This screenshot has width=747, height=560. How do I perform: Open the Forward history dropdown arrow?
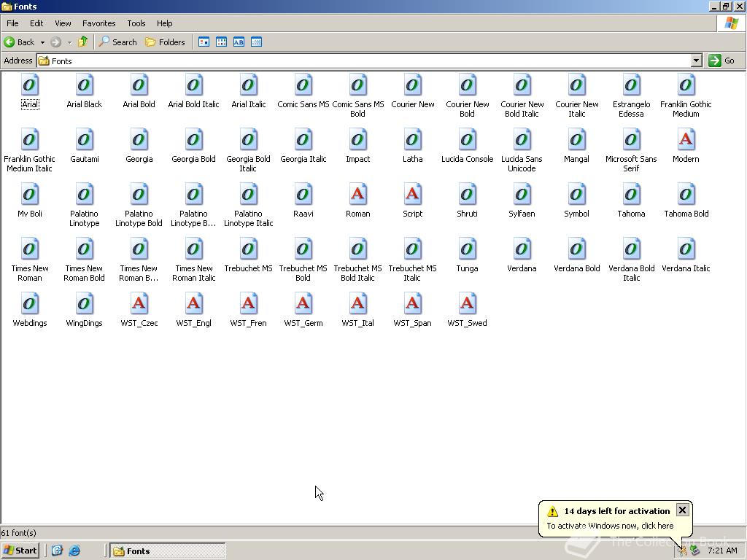tap(69, 42)
